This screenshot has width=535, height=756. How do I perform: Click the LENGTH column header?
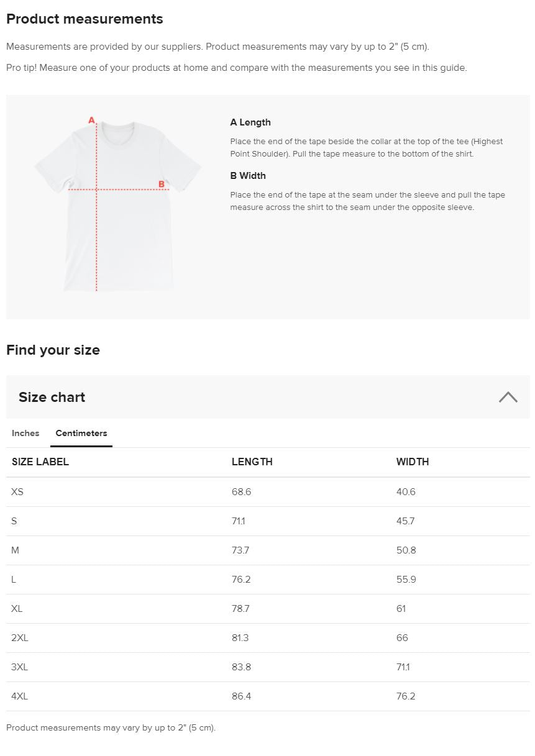(252, 462)
